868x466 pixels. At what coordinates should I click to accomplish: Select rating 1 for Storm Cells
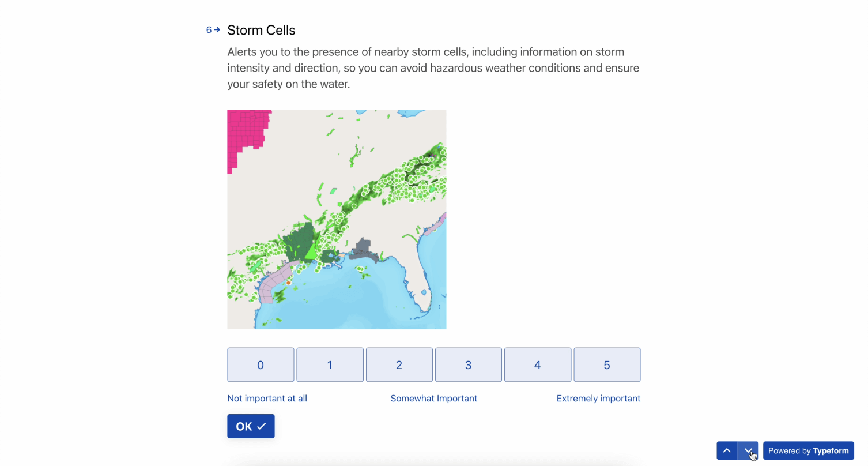pos(330,364)
